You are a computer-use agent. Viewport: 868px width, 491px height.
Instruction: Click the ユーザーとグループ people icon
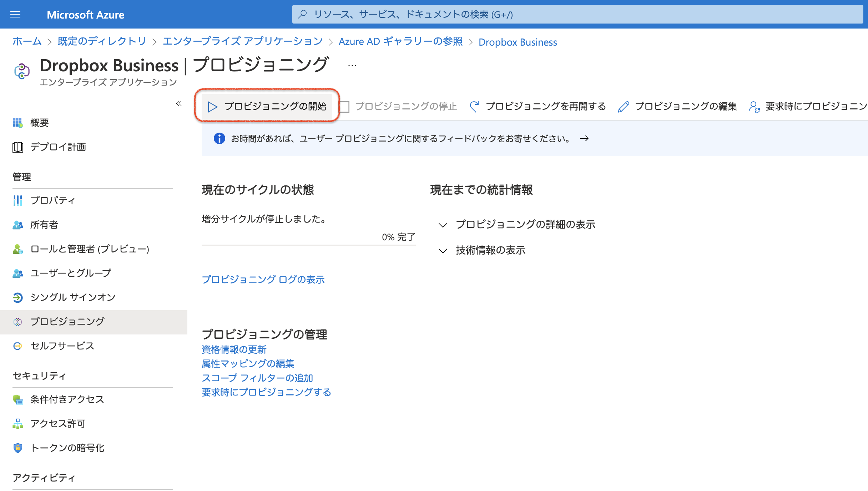[18, 273]
